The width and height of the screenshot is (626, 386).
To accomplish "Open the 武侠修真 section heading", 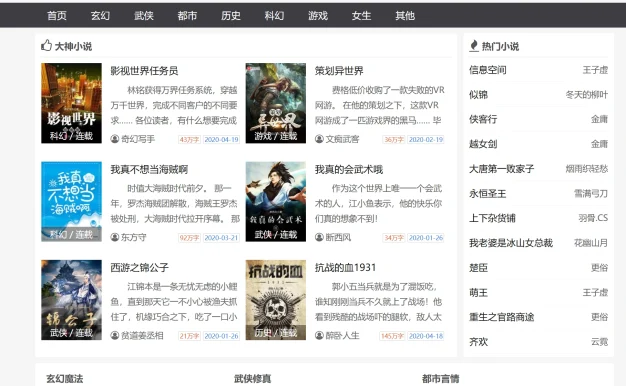I will pyautogui.click(x=252, y=378).
